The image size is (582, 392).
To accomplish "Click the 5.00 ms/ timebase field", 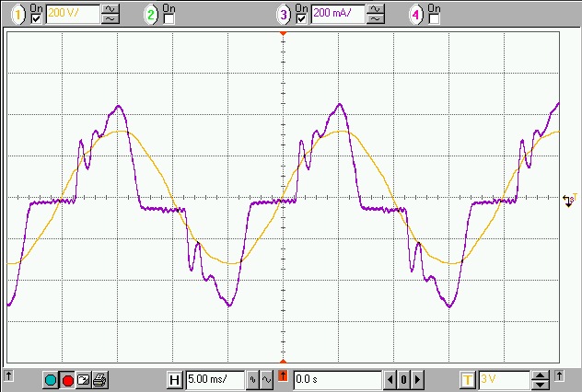I will tap(214, 379).
